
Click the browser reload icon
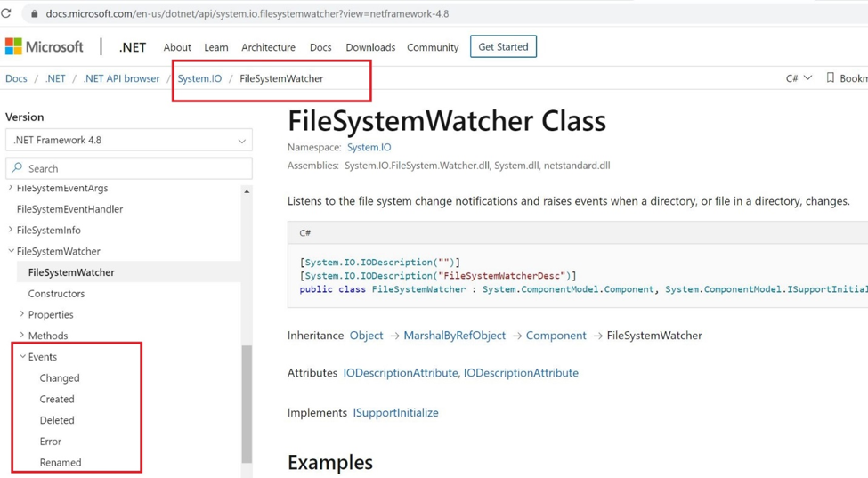pyautogui.click(x=5, y=13)
